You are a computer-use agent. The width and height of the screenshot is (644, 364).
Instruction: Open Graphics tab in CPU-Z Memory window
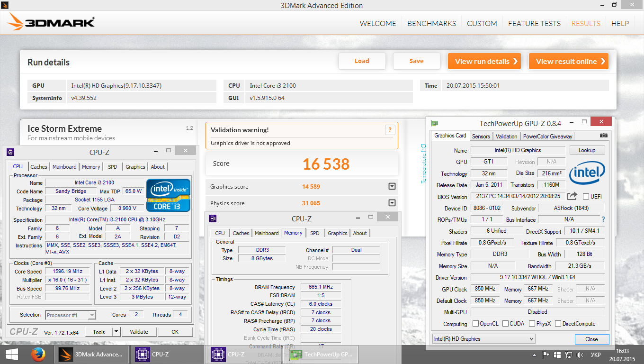point(337,233)
